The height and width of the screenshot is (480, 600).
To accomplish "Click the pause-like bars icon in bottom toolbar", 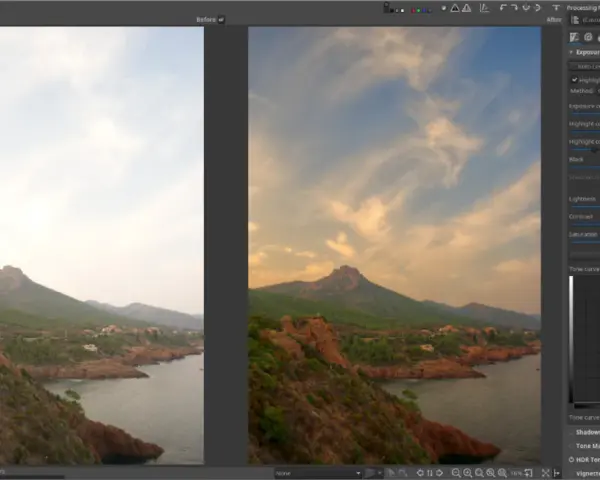I will [x=430, y=473].
